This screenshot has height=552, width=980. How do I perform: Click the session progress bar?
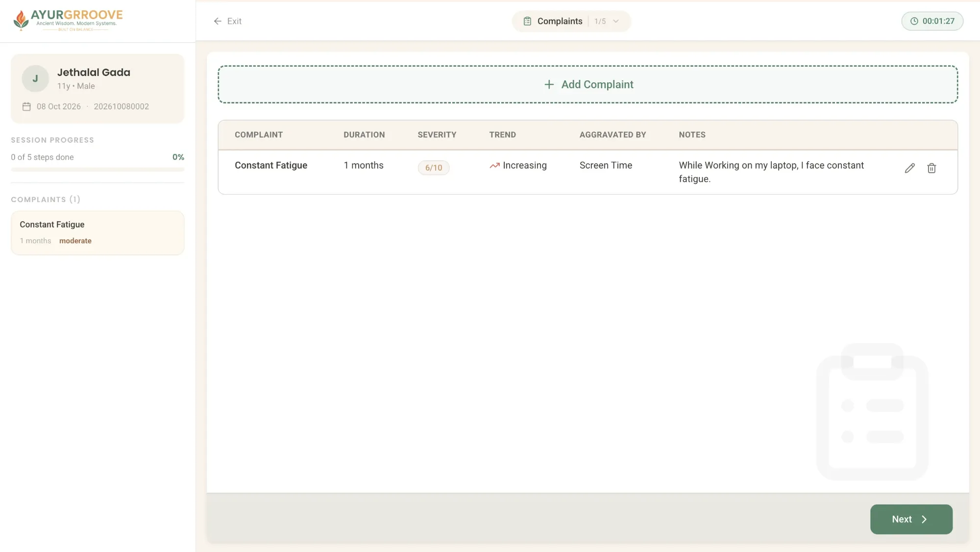pos(98,170)
